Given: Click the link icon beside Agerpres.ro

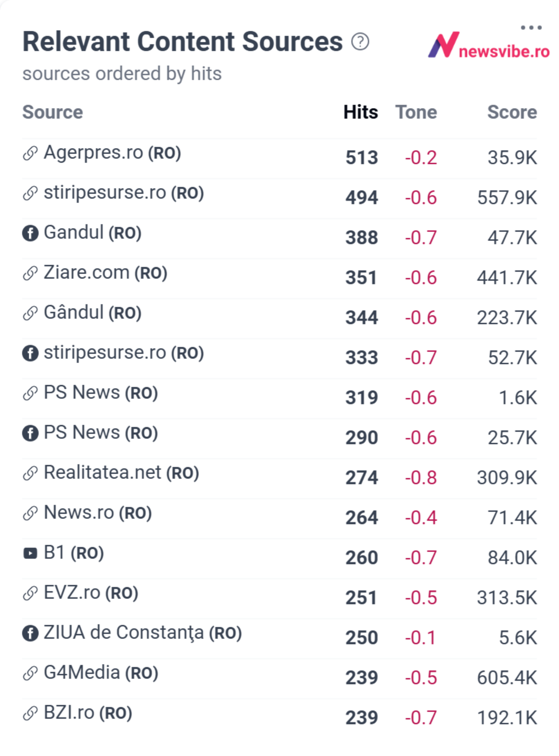Looking at the screenshot, I should coord(30,153).
